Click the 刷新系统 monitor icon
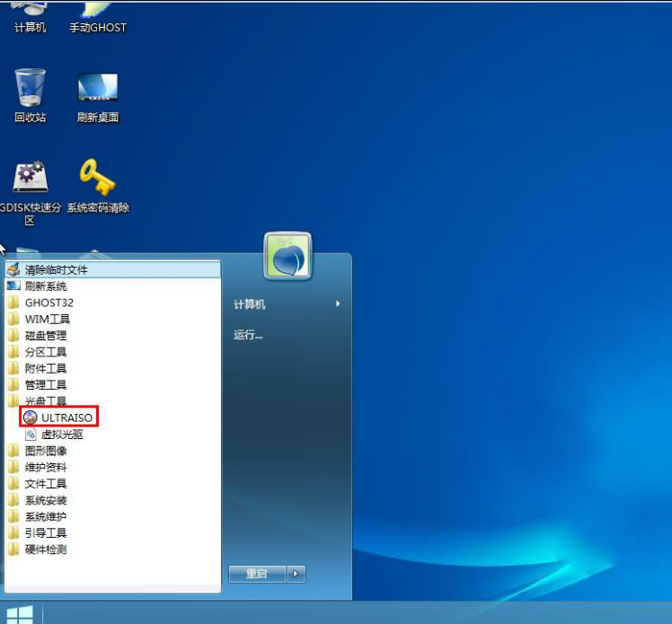Image resolution: width=672 pixels, height=624 pixels. point(13,286)
